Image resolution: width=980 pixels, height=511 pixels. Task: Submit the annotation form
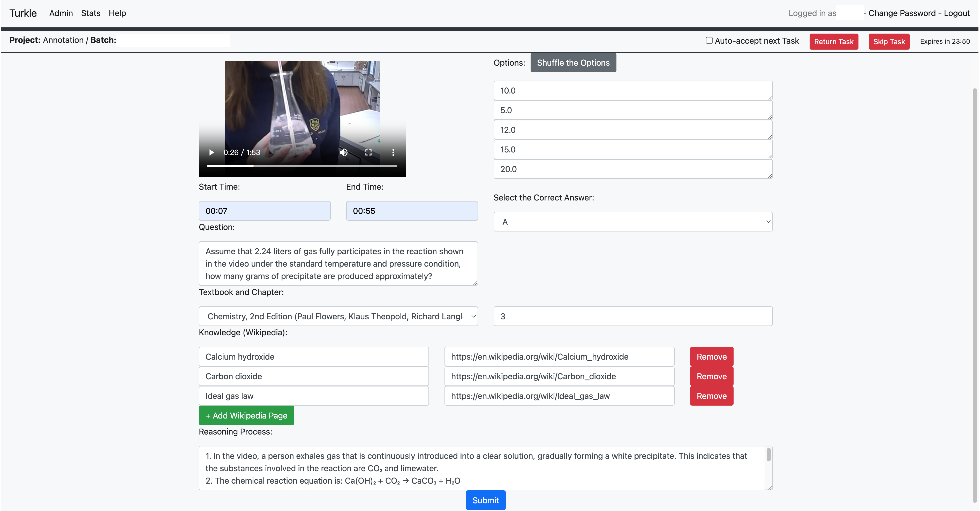(x=485, y=500)
